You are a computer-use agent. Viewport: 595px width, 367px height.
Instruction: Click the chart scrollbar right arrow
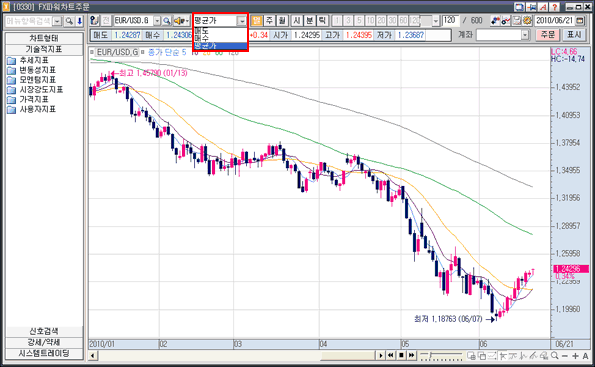(381, 356)
